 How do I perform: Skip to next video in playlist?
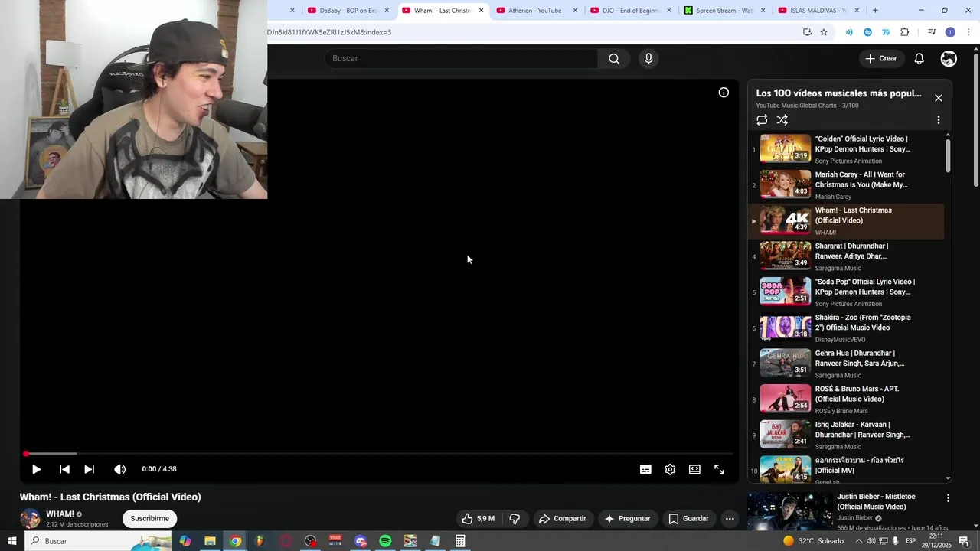[x=89, y=469]
